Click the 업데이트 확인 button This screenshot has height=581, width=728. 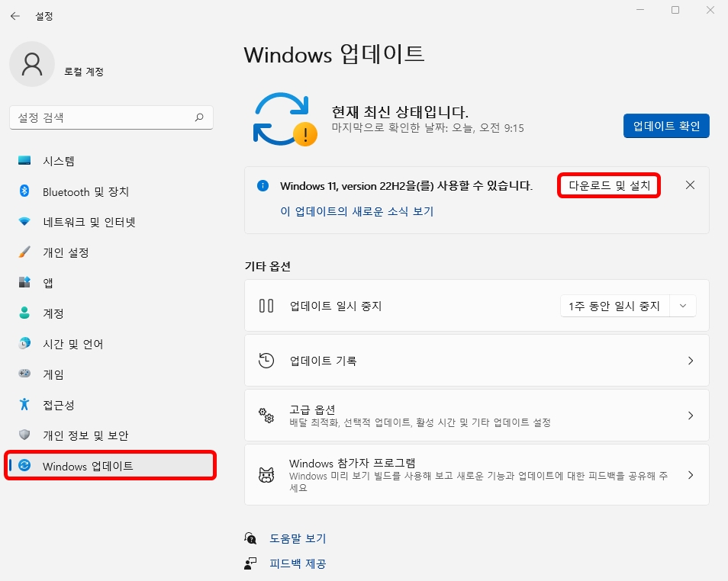(666, 126)
